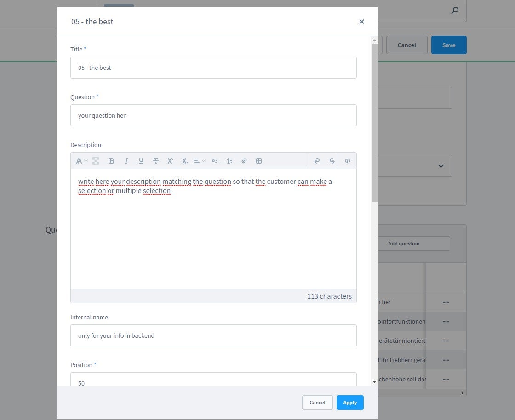Open row menu for 'Ihr Liebherr' question
515x420 pixels.
click(x=446, y=360)
